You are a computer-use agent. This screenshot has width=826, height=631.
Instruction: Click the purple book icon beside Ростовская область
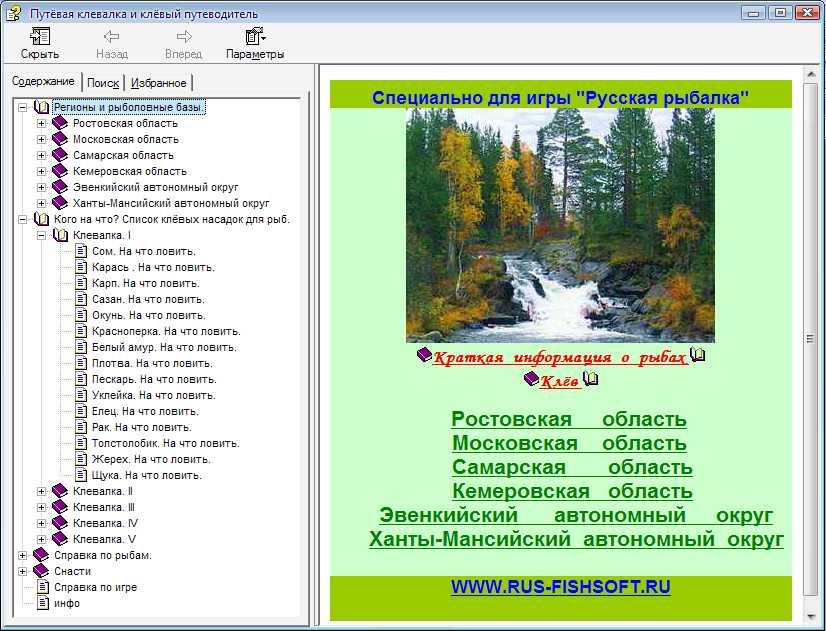[60, 123]
